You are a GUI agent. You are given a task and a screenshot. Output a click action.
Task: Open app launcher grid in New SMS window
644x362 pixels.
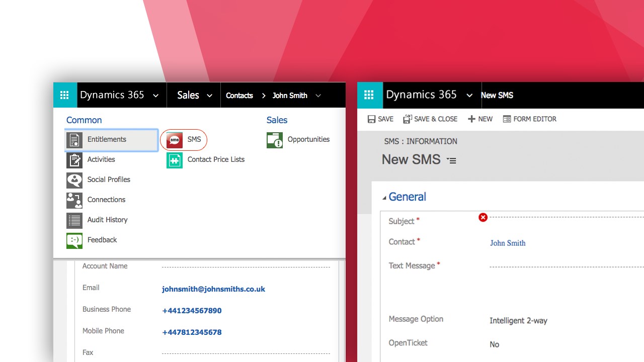[x=369, y=95]
